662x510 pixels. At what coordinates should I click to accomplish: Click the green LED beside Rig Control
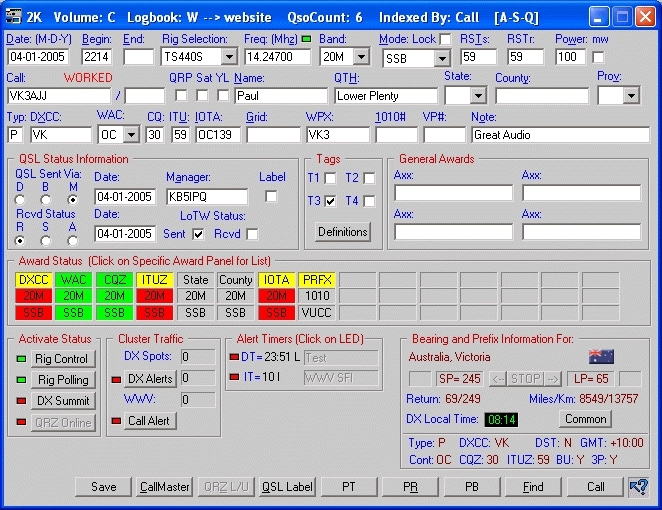coord(21,359)
